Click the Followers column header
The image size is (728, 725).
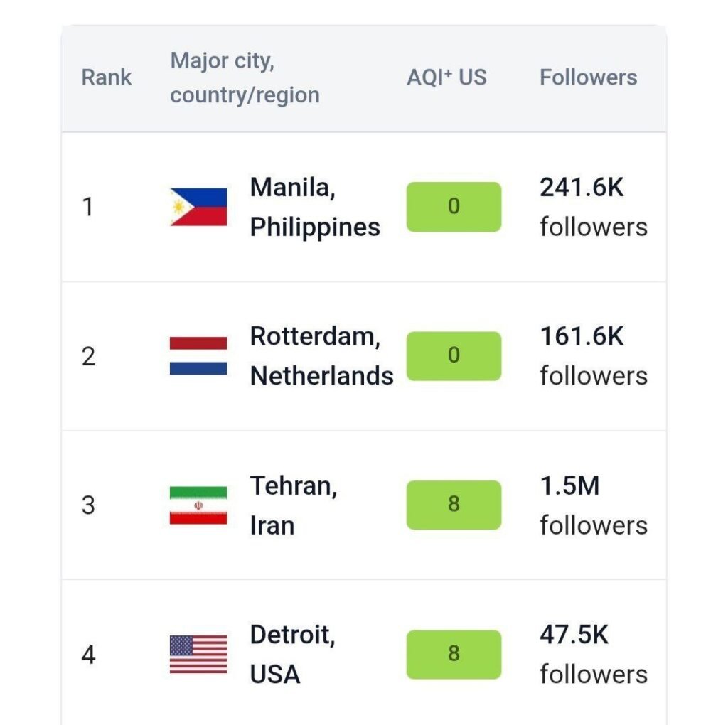(x=588, y=77)
